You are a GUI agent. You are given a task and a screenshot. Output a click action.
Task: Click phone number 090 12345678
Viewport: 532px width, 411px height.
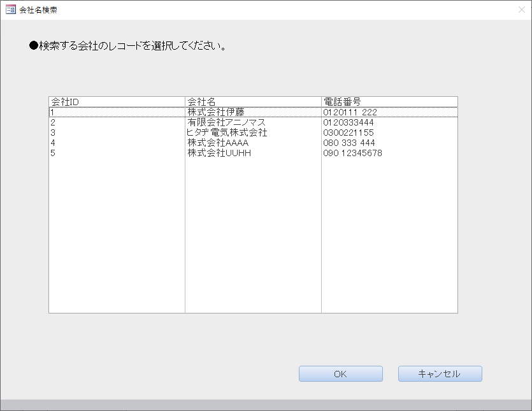coord(352,153)
